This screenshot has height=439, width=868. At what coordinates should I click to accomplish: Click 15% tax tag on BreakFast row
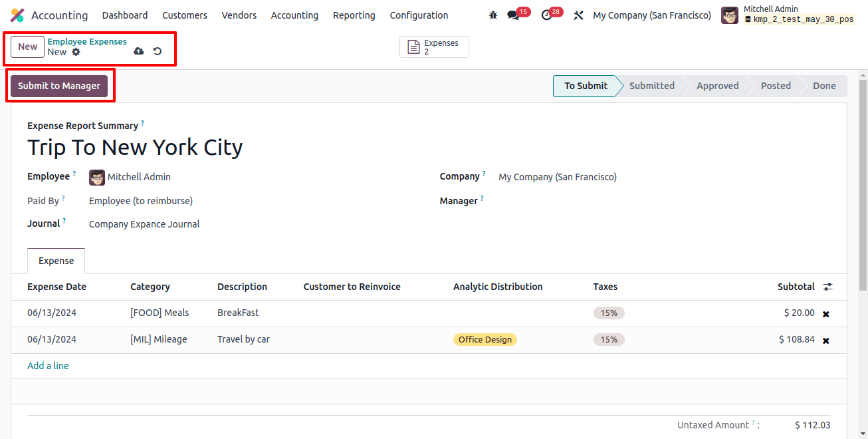[609, 313]
